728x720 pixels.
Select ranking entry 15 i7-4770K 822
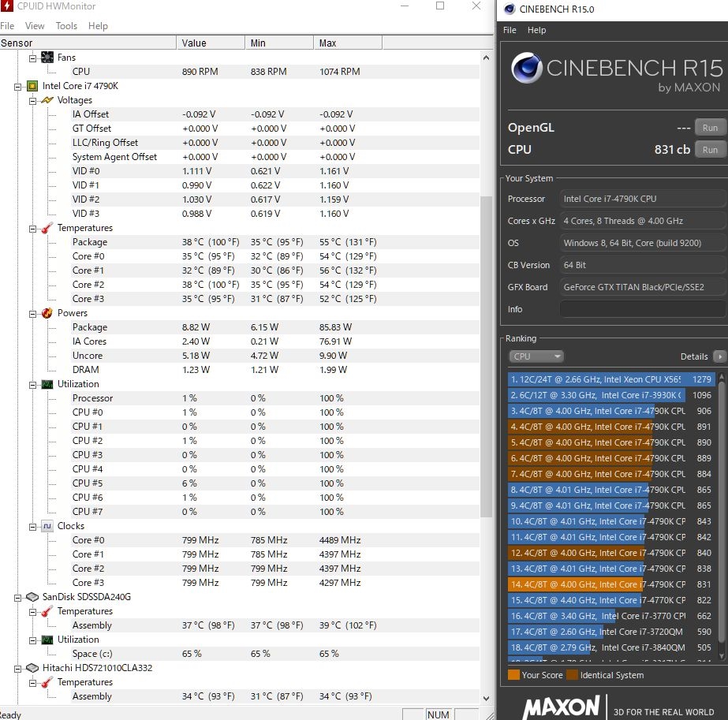(611, 600)
